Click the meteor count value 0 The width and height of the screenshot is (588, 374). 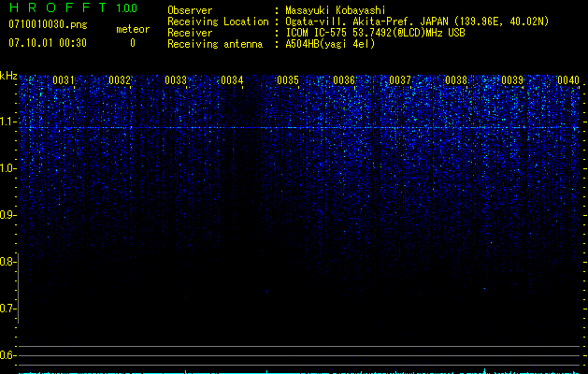point(133,43)
